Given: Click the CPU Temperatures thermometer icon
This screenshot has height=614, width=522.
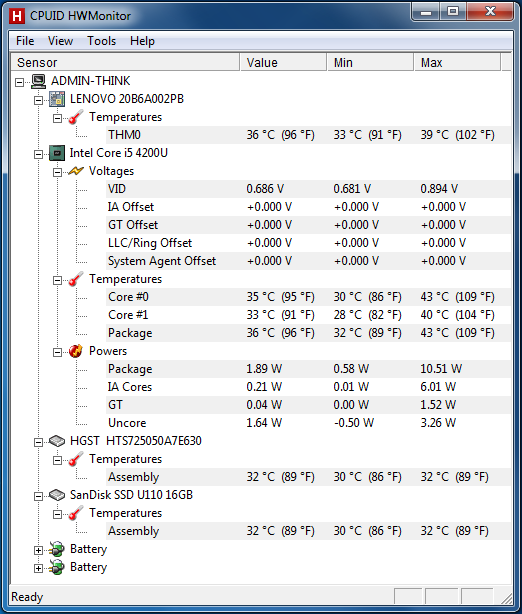Looking at the screenshot, I should point(76,279).
